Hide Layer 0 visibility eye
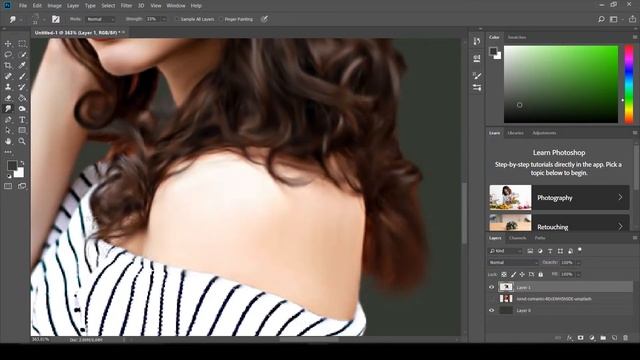 (x=491, y=310)
